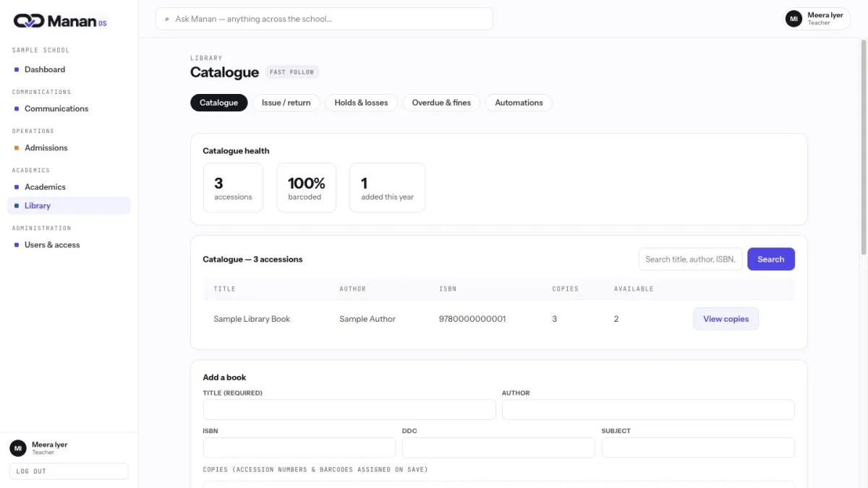This screenshot has width=868, height=488.
Task: Click the Manan OS logo
Action: [x=60, y=21]
